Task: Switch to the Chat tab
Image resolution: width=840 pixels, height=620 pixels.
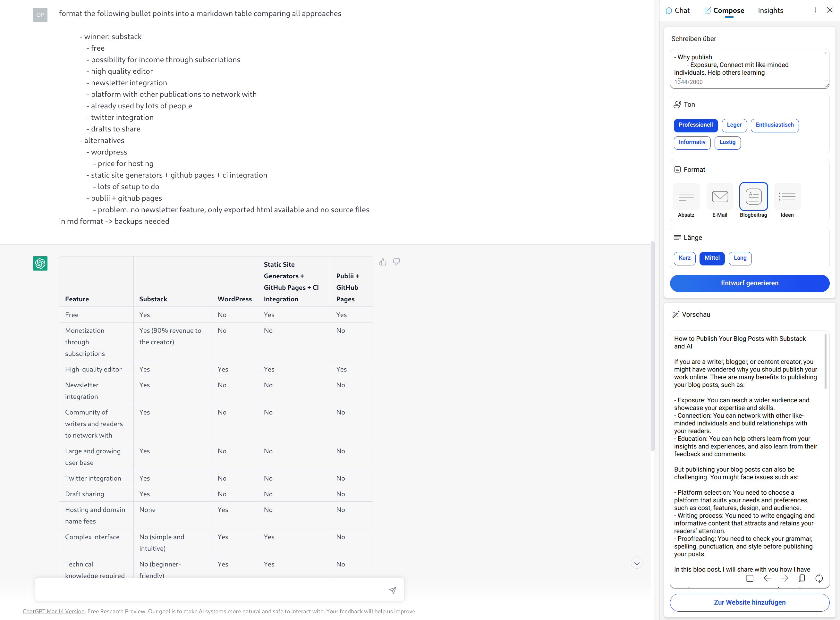Action: pos(678,11)
